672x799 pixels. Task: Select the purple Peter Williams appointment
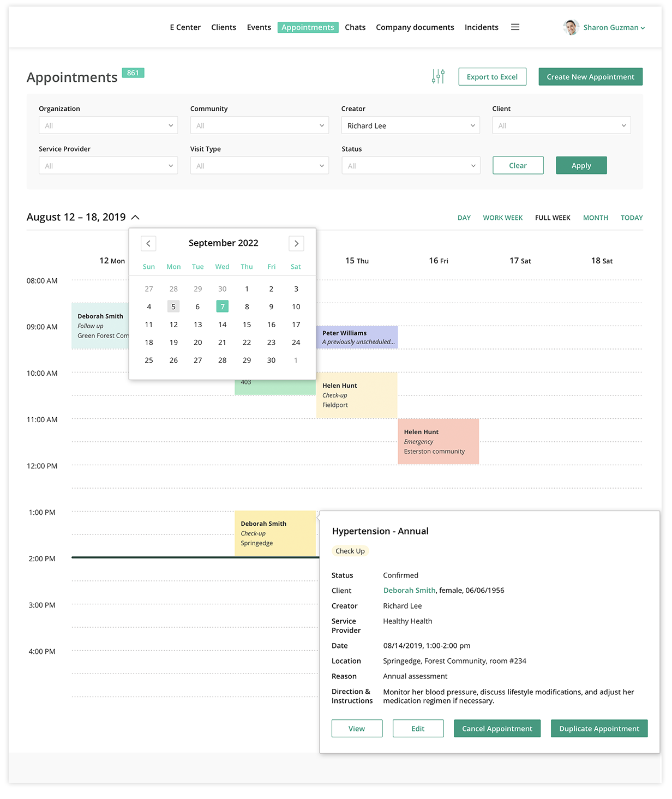coord(357,337)
